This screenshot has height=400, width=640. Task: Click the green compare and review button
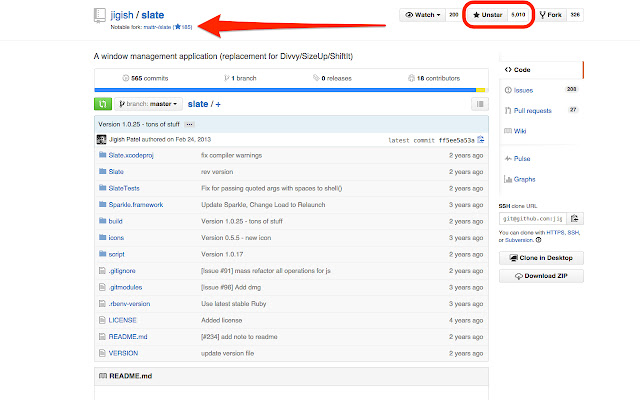[x=102, y=104]
